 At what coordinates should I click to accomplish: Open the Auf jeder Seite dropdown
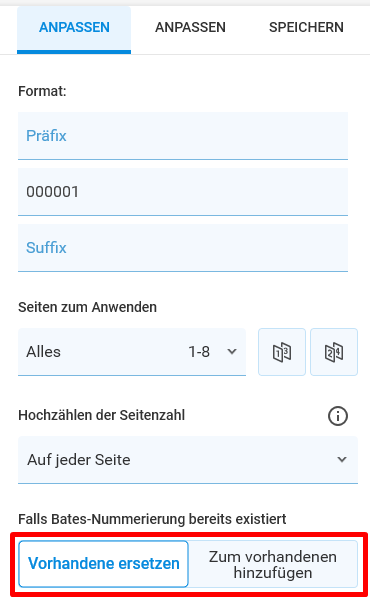tap(188, 460)
